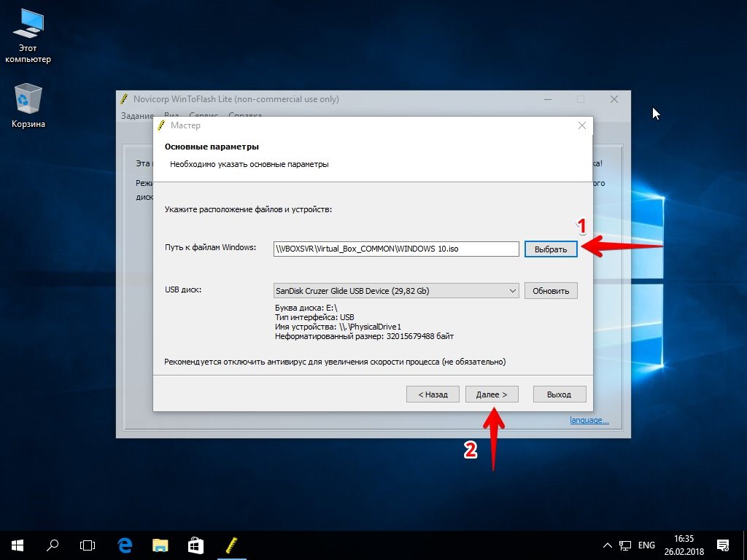Viewport: 747px width, 560px height.
Task: Click the Windows Start button
Action: [18, 545]
